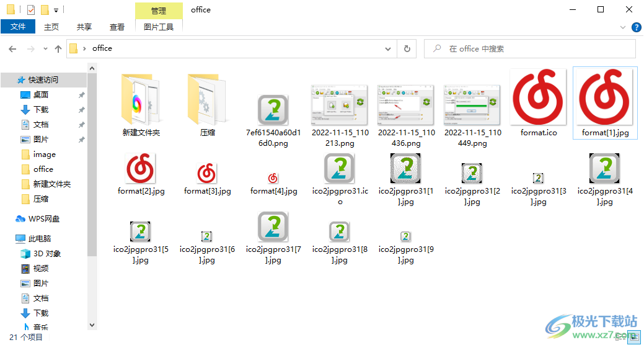Open the 文件 menu tab
644x345 pixels.
(18, 27)
